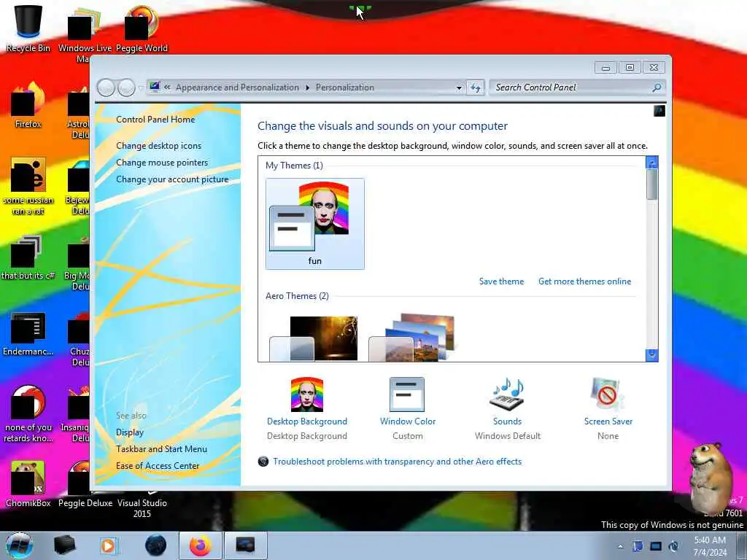
Task: Open the Action Center flag tray icon
Action: coord(638,546)
